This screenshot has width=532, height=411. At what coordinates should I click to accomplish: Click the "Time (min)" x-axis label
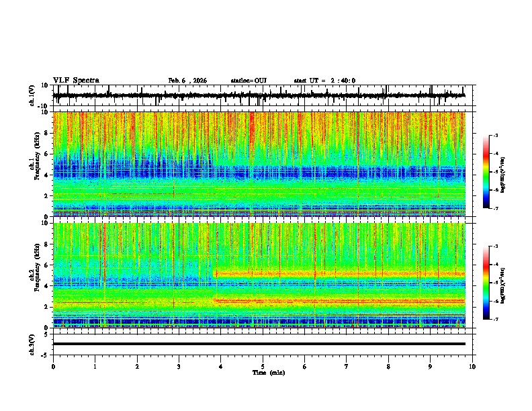coord(269,373)
